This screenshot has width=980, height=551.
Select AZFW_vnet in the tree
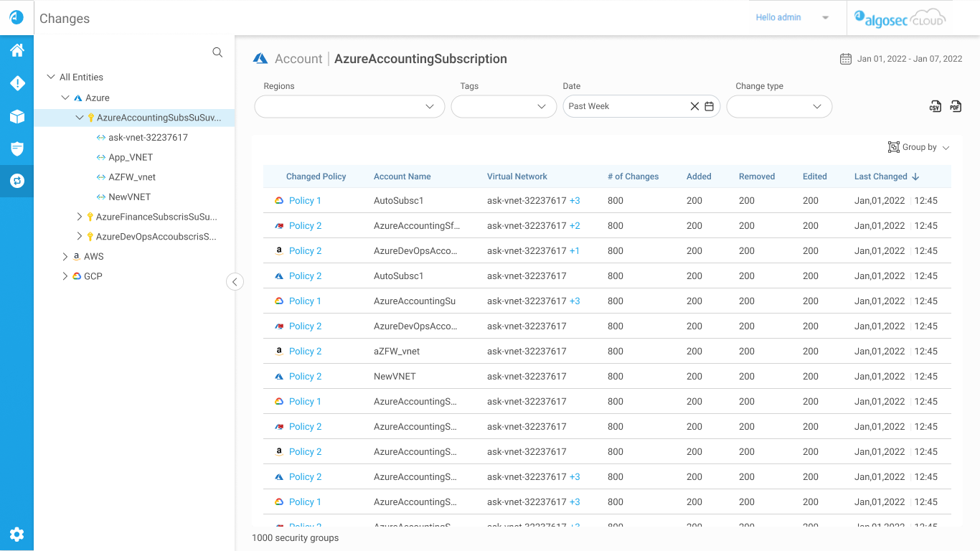132,177
